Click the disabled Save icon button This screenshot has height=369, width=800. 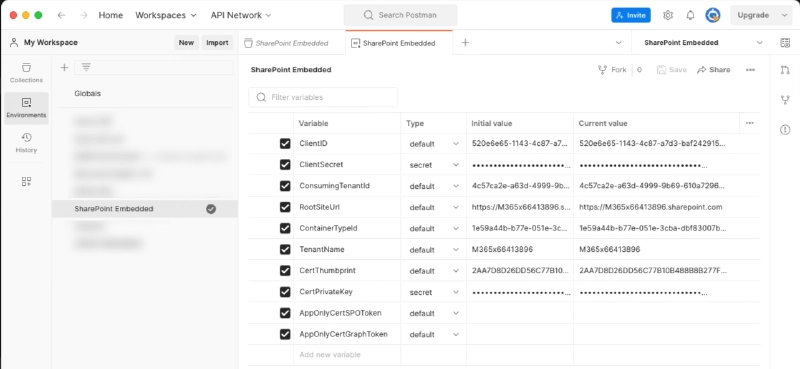[x=671, y=70]
